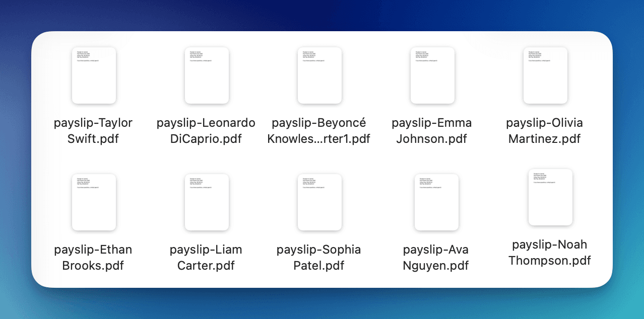Image resolution: width=644 pixels, height=319 pixels.
Task: Click the payslip-Liam Carter.pdf name text
Action: 206,258
